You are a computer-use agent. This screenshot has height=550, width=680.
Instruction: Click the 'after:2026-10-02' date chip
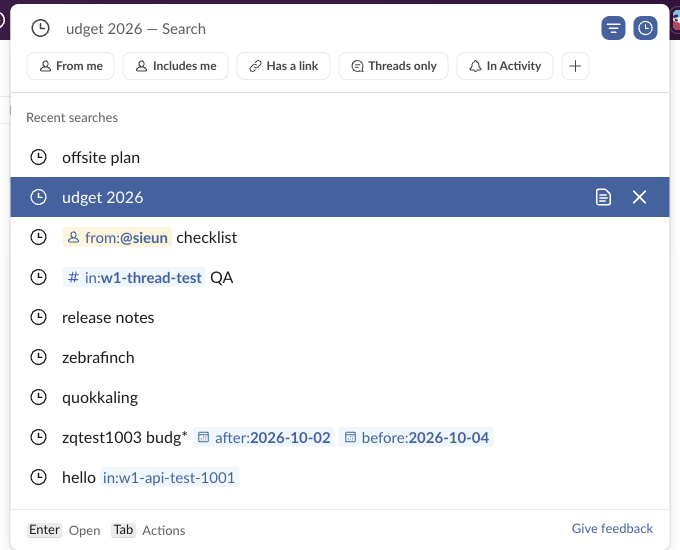[x=264, y=437]
